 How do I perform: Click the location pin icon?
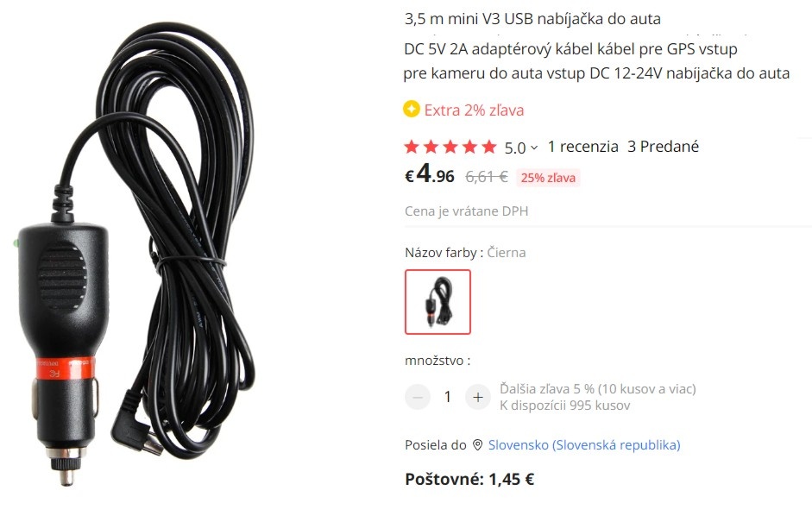pos(477,445)
